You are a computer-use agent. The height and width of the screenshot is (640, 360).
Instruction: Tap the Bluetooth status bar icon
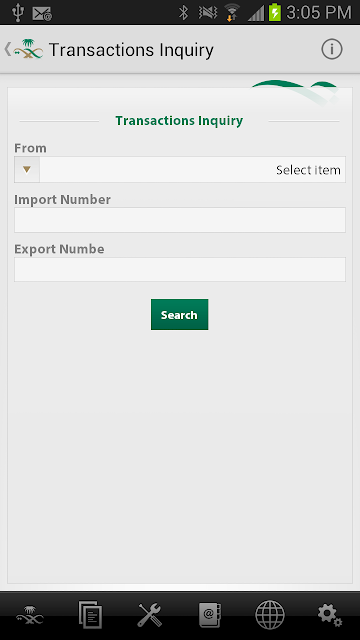pos(183,13)
